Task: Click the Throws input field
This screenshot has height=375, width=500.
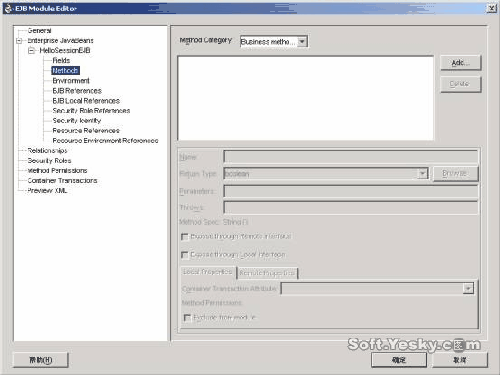Action: (x=351, y=207)
